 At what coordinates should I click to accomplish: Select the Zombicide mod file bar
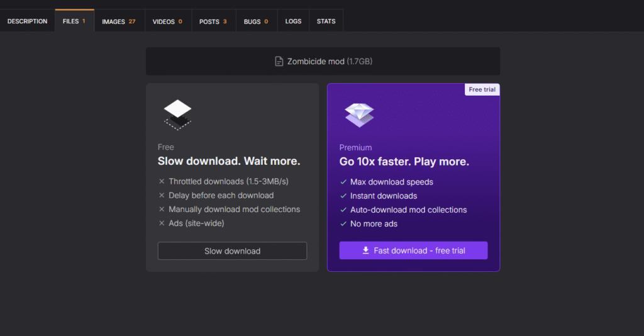coord(323,62)
